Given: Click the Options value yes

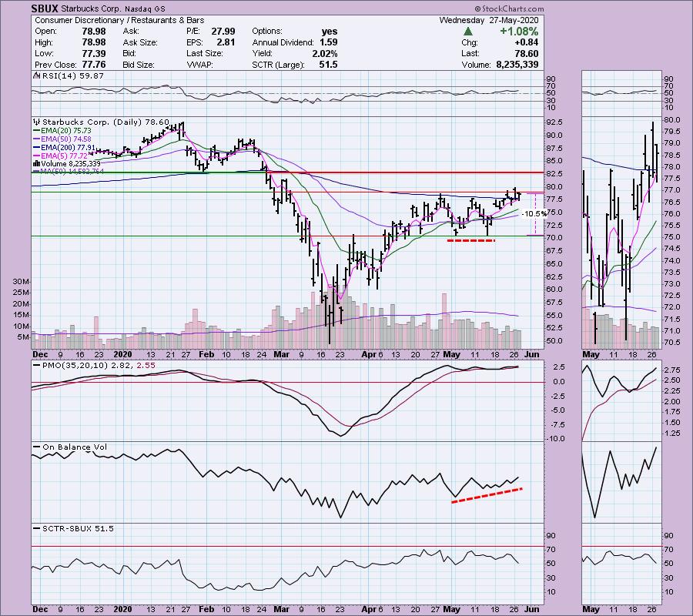Looking at the screenshot, I should [330, 32].
